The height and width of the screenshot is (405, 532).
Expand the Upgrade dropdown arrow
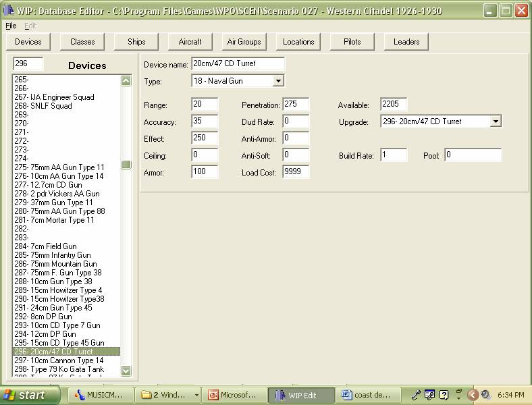click(x=496, y=122)
